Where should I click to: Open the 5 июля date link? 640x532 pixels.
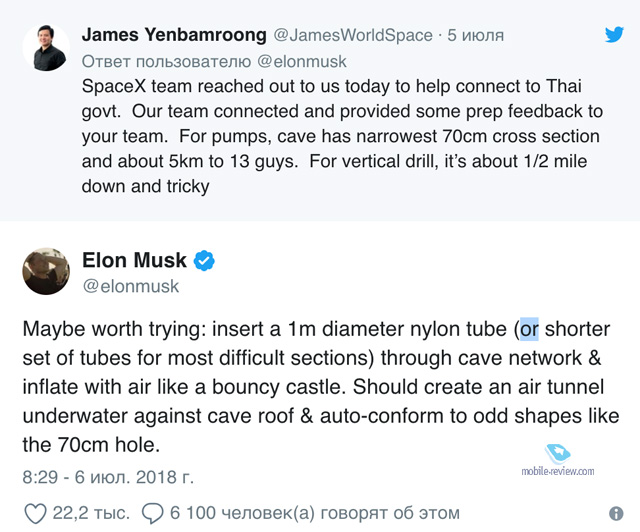click(x=476, y=35)
